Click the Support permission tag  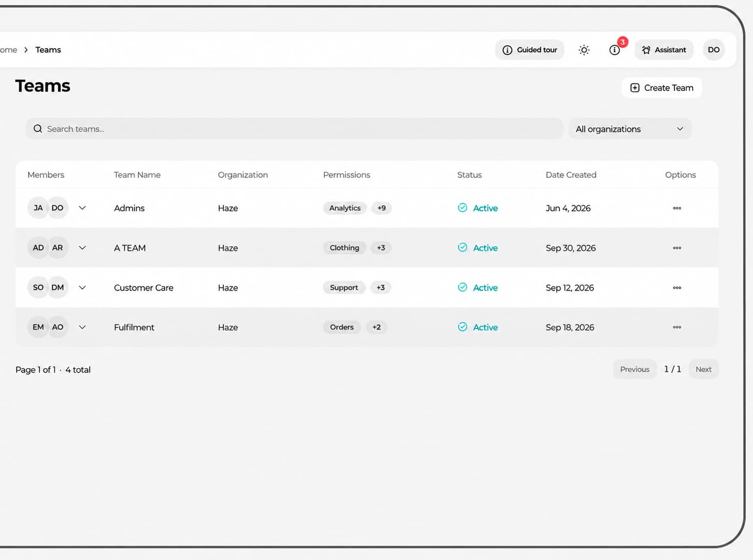(344, 287)
